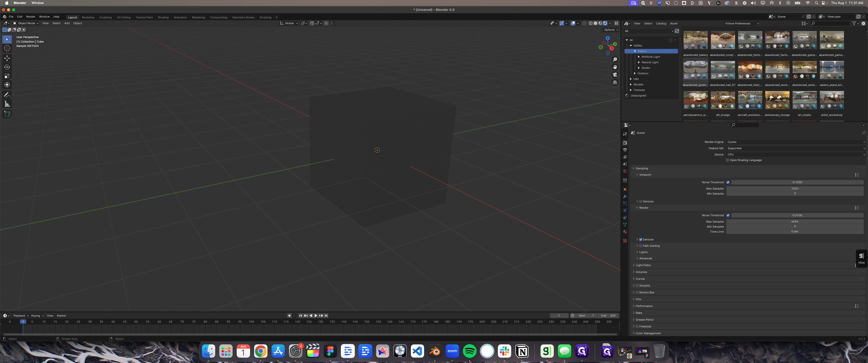Switch to wireframe viewport shading

pyautogui.click(x=591, y=23)
